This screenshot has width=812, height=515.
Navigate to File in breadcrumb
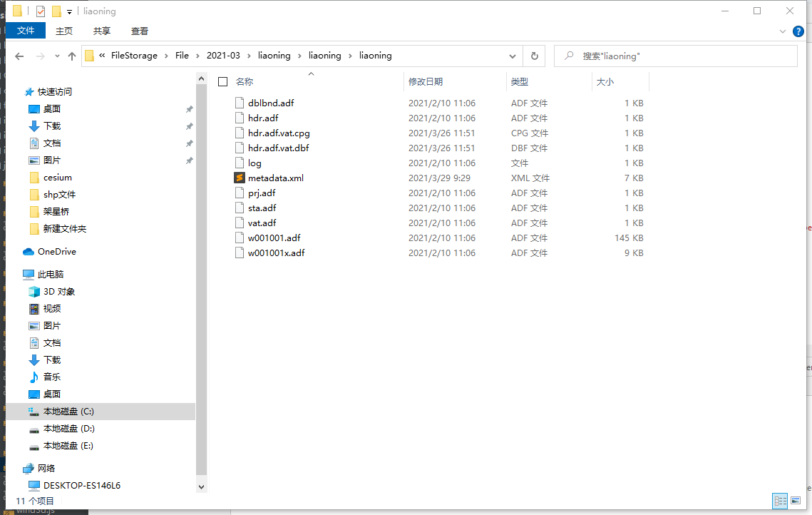click(x=182, y=56)
